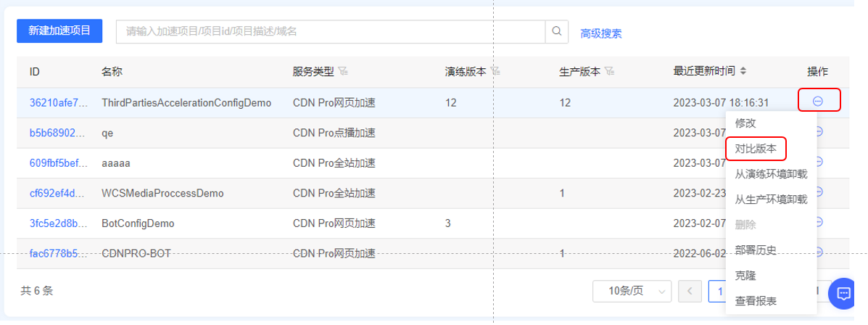Open project ID 3fc5e2d8b…

[x=58, y=223]
